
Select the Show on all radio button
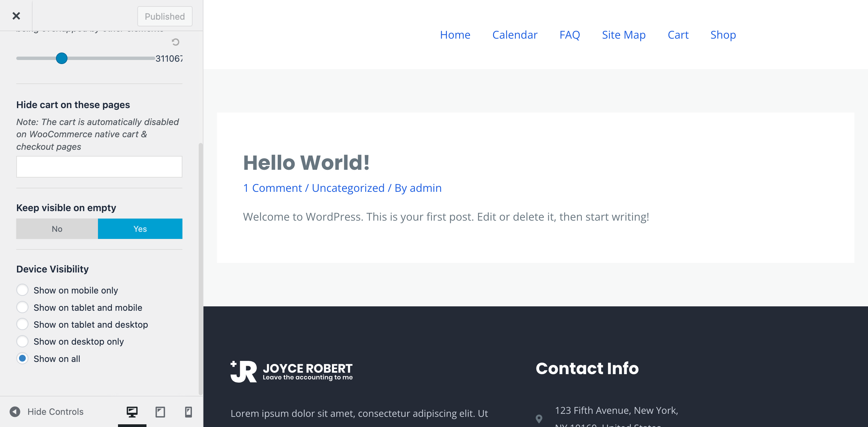22,359
